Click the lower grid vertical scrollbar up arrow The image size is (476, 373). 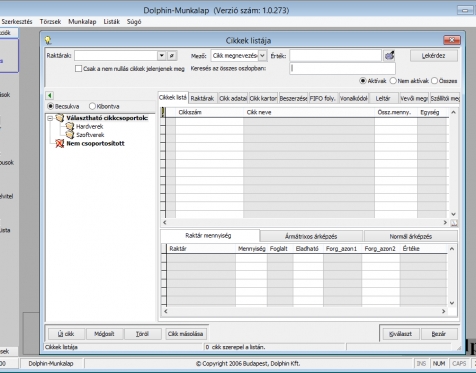click(452, 249)
